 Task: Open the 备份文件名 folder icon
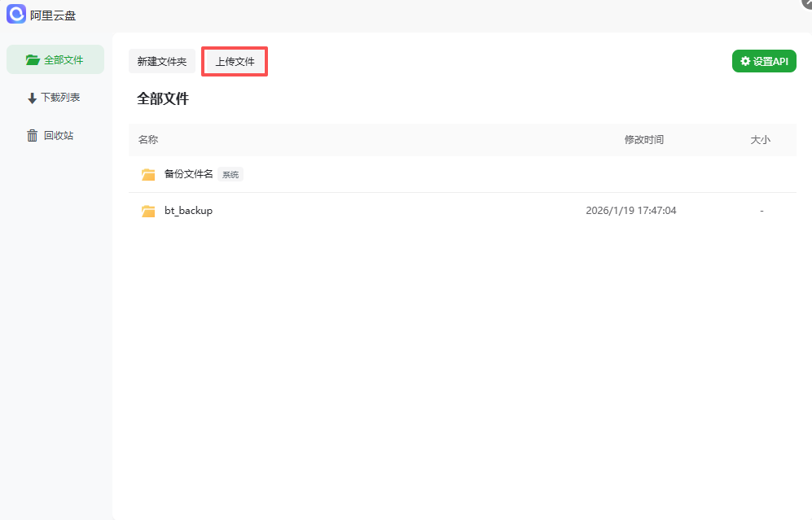pos(147,173)
